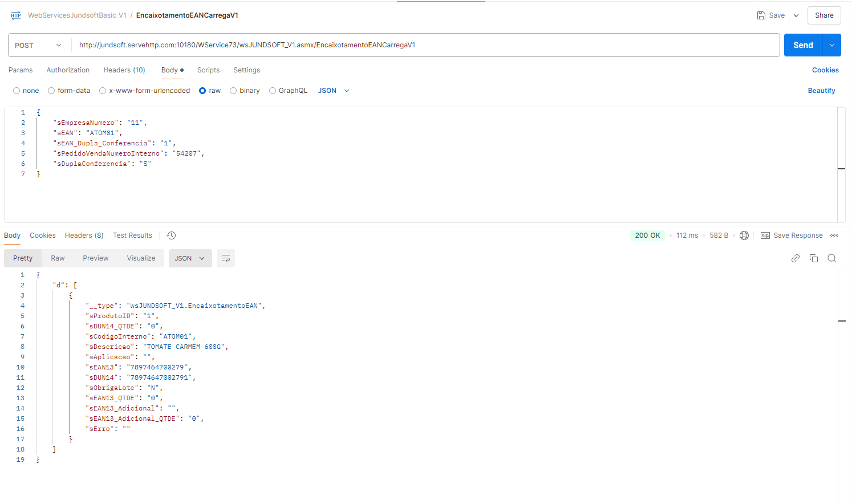Expand the Save options arrow
852x504 pixels.
(796, 15)
